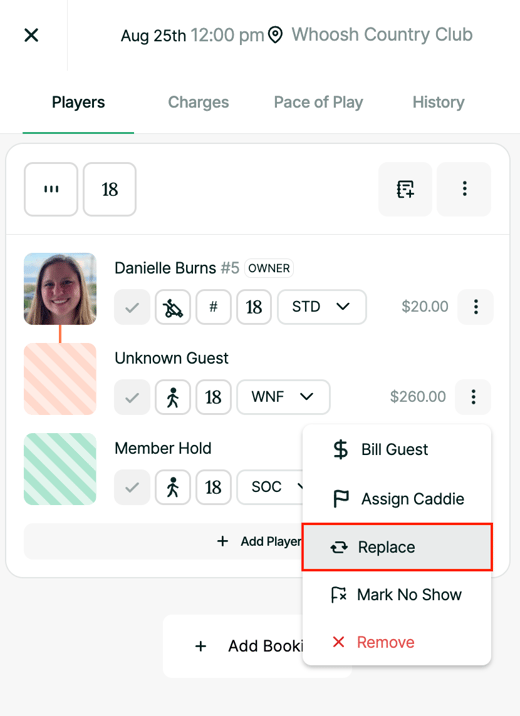Click the $20.00 price for Danielle Burns
The image size is (520, 716).
(425, 307)
